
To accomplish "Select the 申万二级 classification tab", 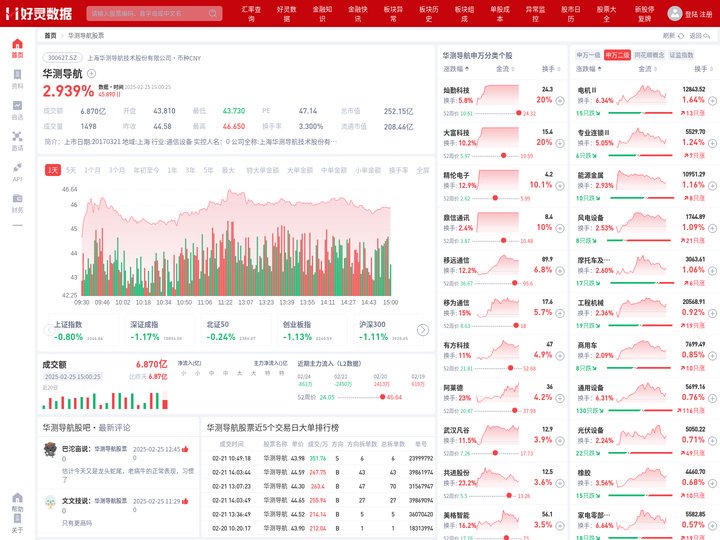I will [617, 55].
